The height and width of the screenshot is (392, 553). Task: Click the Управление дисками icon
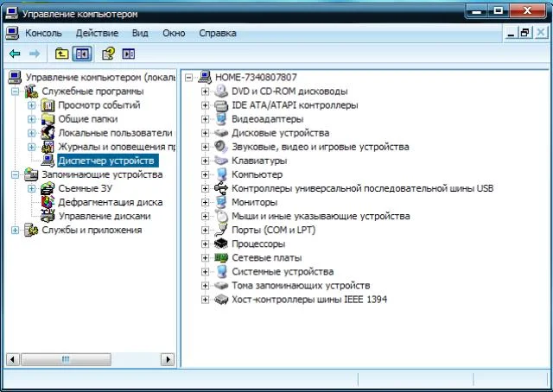click(48, 216)
